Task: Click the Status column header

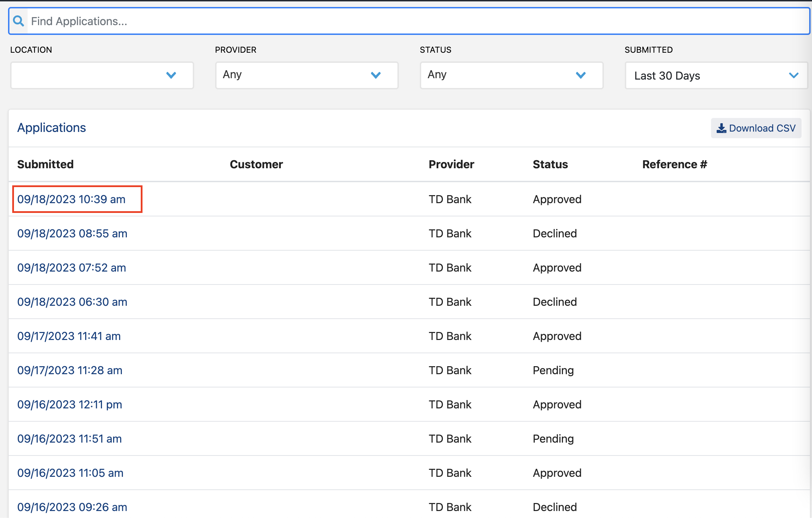Action: pyautogui.click(x=550, y=164)
